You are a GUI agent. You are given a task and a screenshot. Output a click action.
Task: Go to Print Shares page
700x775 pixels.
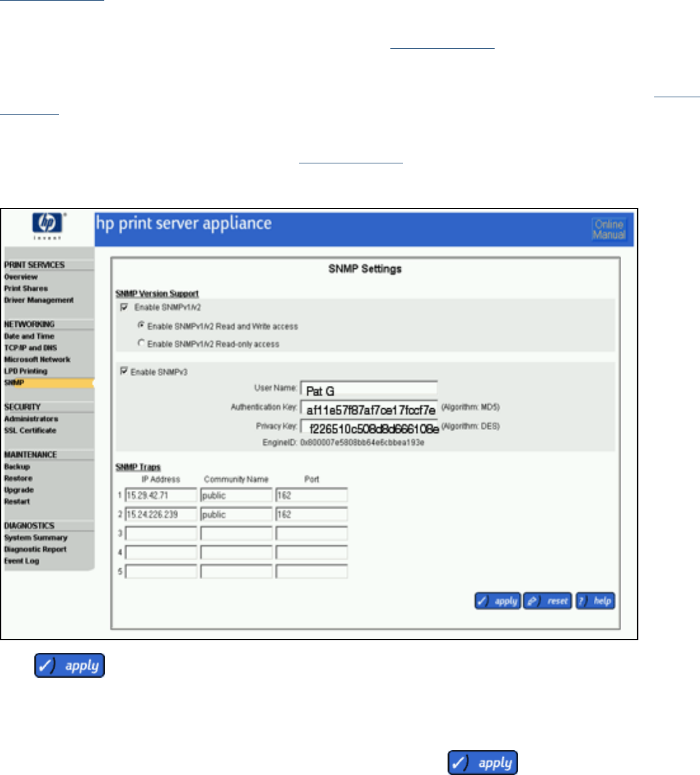pos(26,289)
